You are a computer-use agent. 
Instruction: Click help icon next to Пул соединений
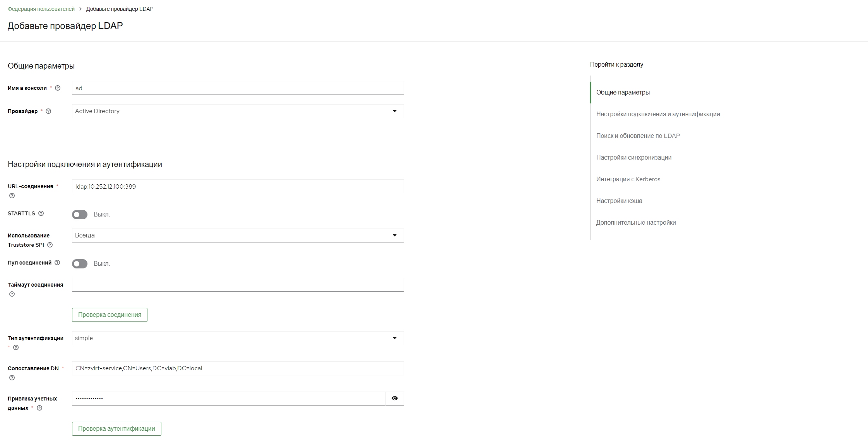tap(57, 263)
